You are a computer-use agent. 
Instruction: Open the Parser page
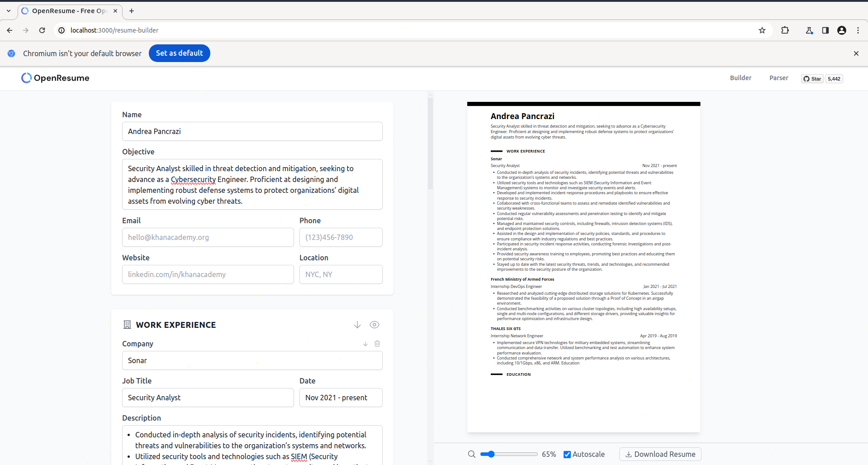[778, 78]
